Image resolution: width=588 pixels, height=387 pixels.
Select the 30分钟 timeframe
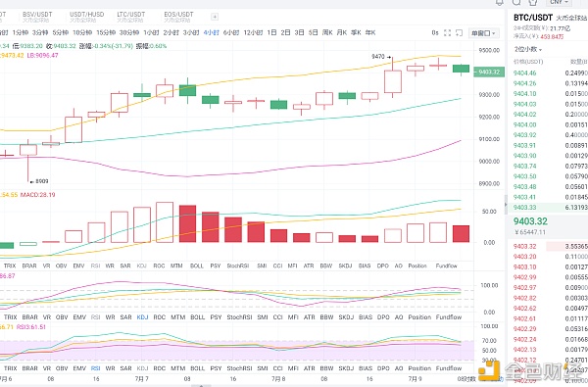click(x=129, y=32)
